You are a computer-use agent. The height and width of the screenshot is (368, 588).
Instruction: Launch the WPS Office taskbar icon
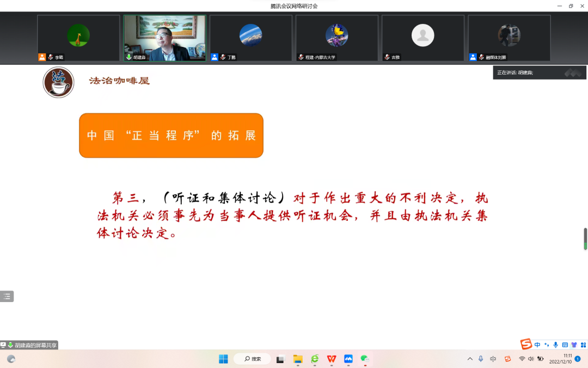coord(332,359)
